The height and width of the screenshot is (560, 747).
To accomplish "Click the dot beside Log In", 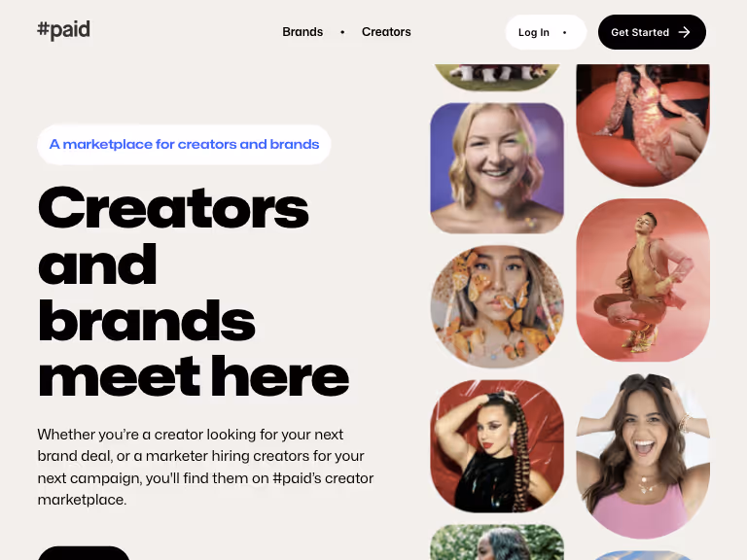I will coord(564,32).
